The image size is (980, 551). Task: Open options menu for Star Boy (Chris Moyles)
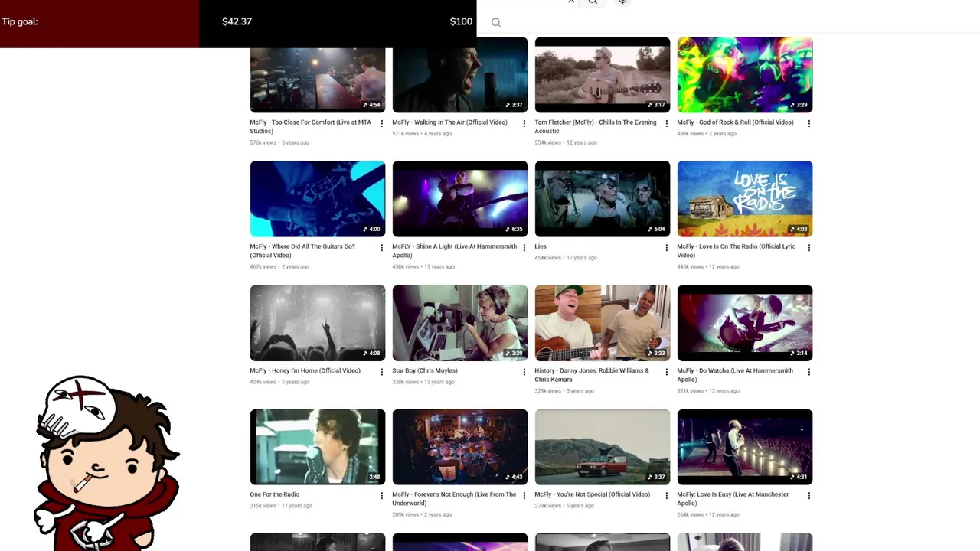coord(524,371)
